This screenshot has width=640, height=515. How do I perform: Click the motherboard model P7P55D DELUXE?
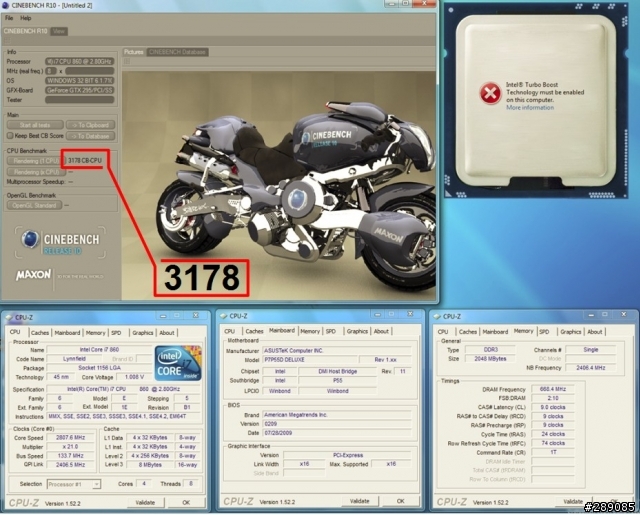tap(309, 360)
